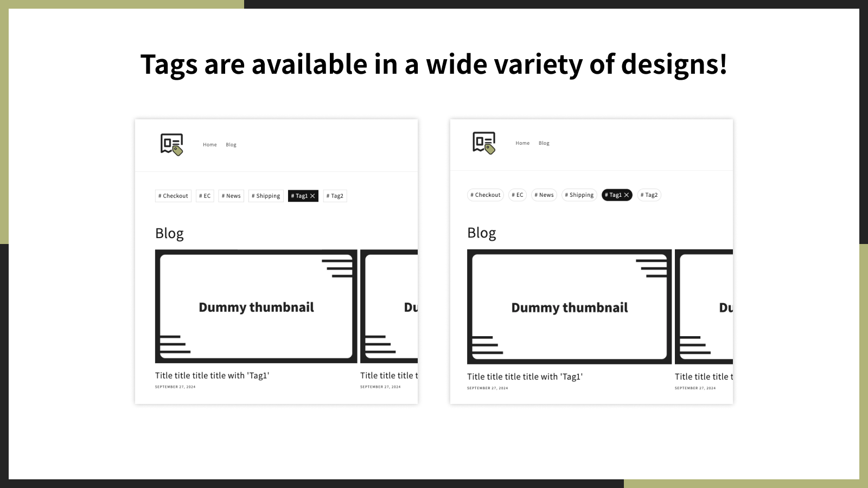Go to Home in the rounded-tag preview header

(x=522, y=143)
